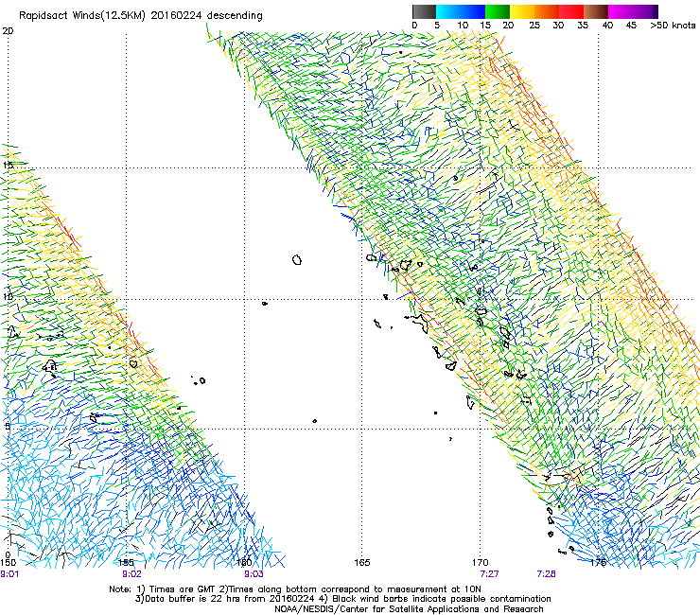Click the gray 0-5 knots color segment

[424, 11]
